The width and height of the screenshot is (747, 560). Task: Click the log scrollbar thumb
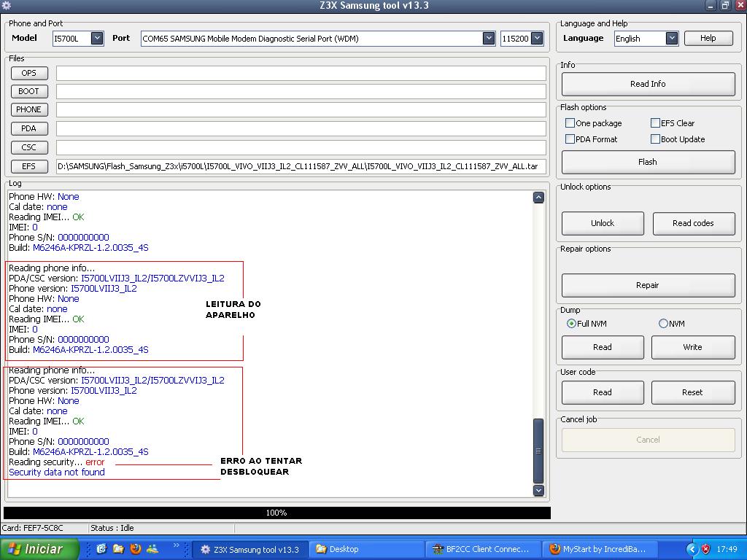coord(538,451)
